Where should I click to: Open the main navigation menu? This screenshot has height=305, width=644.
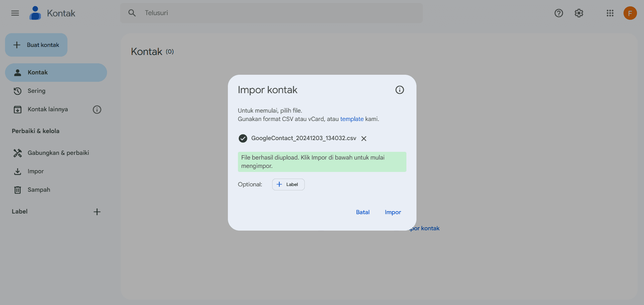point(14,13)
